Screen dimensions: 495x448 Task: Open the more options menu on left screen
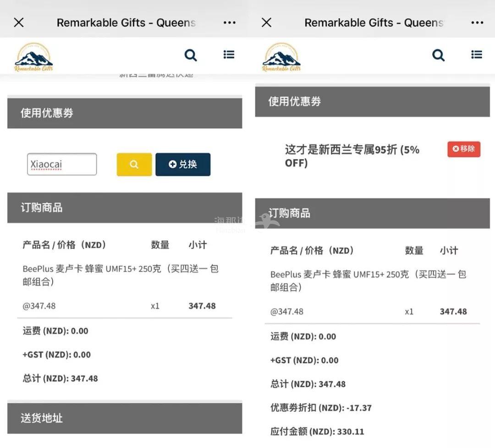point(230,23)
